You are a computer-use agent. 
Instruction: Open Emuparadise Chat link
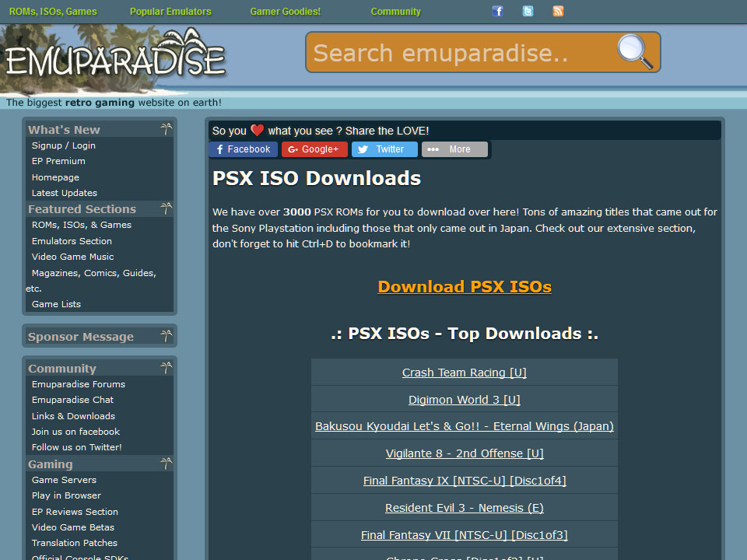coord(73,400)
